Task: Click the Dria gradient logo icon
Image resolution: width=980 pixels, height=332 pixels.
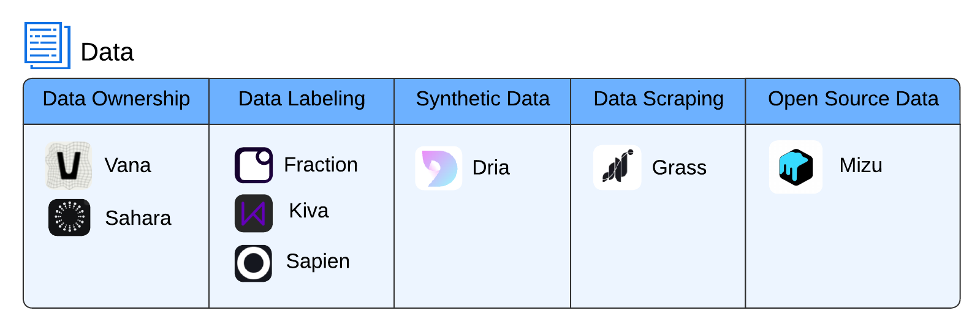Action: 439,168
